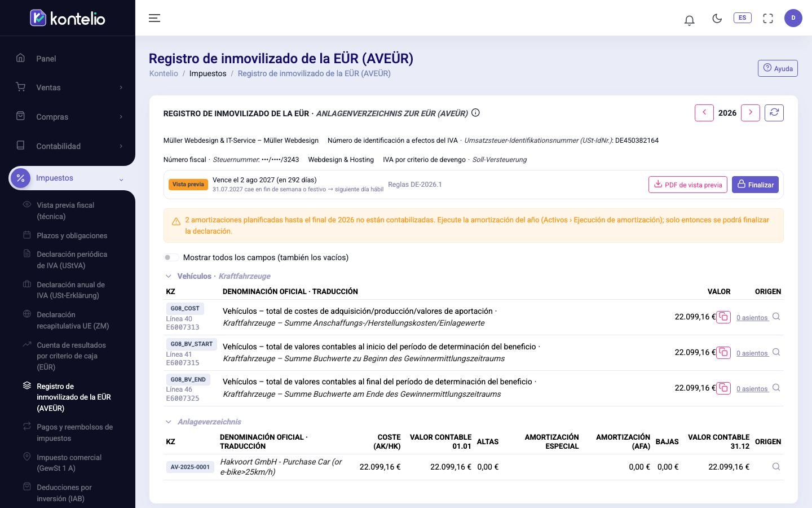Expand the Contabilidad menu
Viewport: 812px width, 508px height.
pyautogui.click(x=68, y=146)
